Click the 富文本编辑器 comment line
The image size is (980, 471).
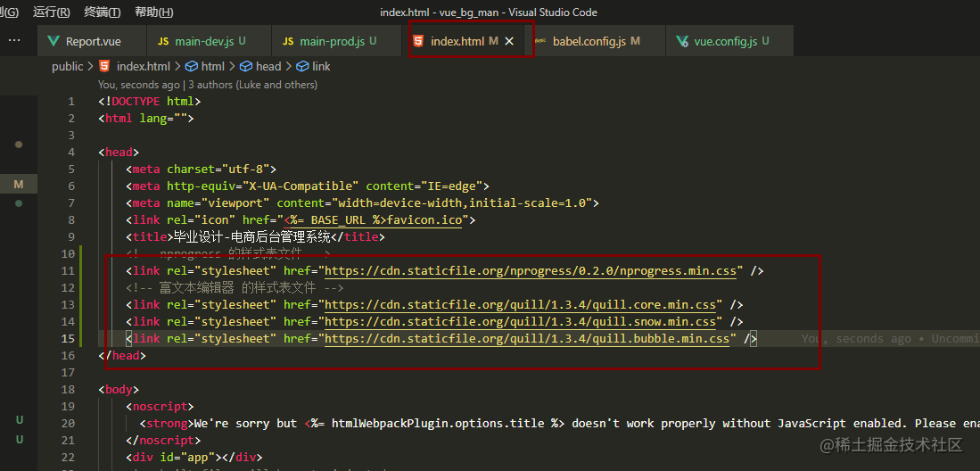pos(235,288)
